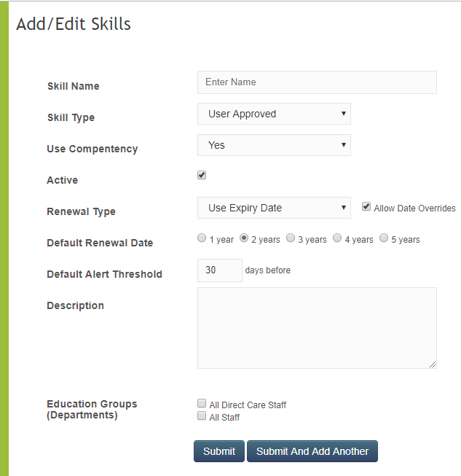Expand the Use Compentency dropdown
Viewport: 461px width, 476px height.
pos(274,145)
